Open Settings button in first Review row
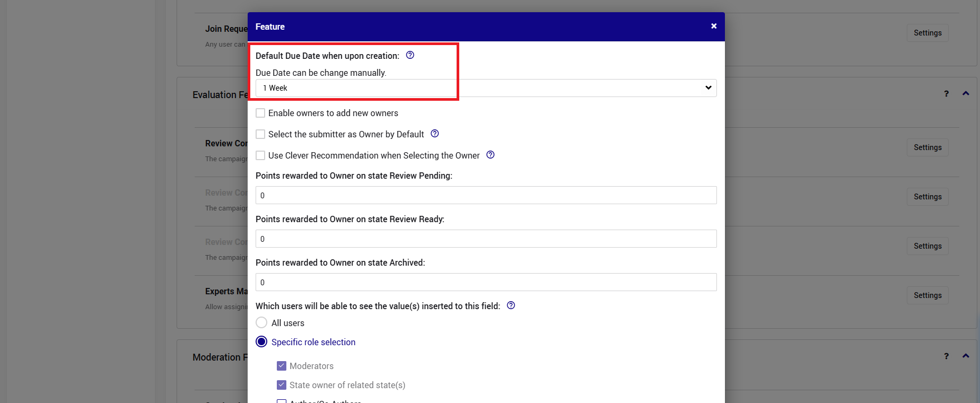 click(x=927, y=147)
